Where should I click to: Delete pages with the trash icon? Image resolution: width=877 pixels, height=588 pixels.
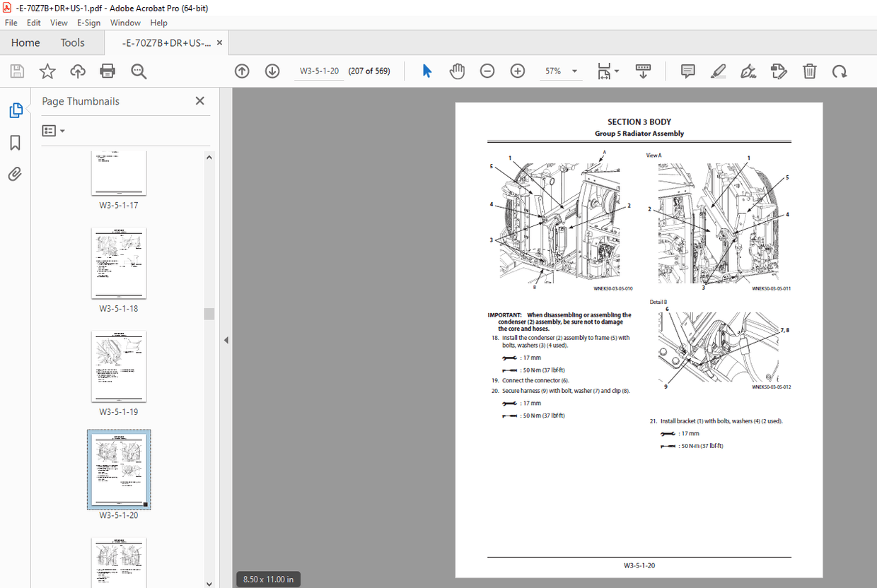pyautogui.click(x=809, y=71)
